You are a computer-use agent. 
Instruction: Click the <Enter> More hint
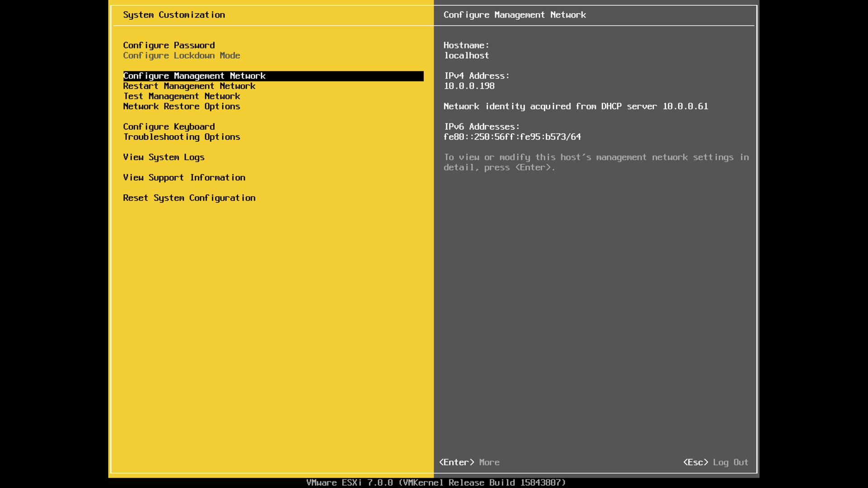coord(469,462)
